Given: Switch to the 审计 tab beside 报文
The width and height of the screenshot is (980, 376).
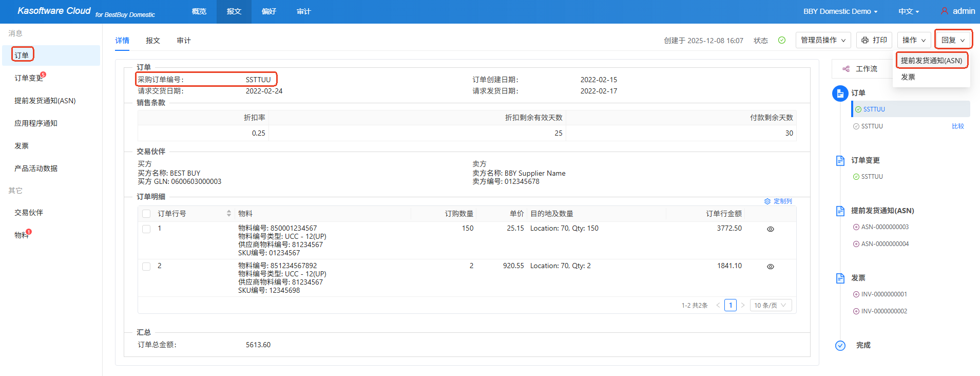Looking at the screenshot, I should (183, 41).
